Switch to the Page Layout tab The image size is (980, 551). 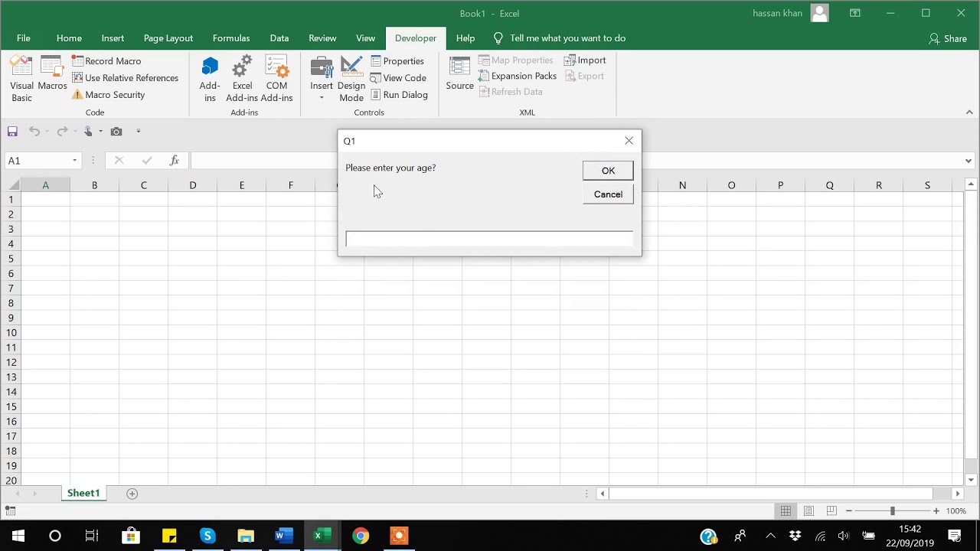point(168,37)
